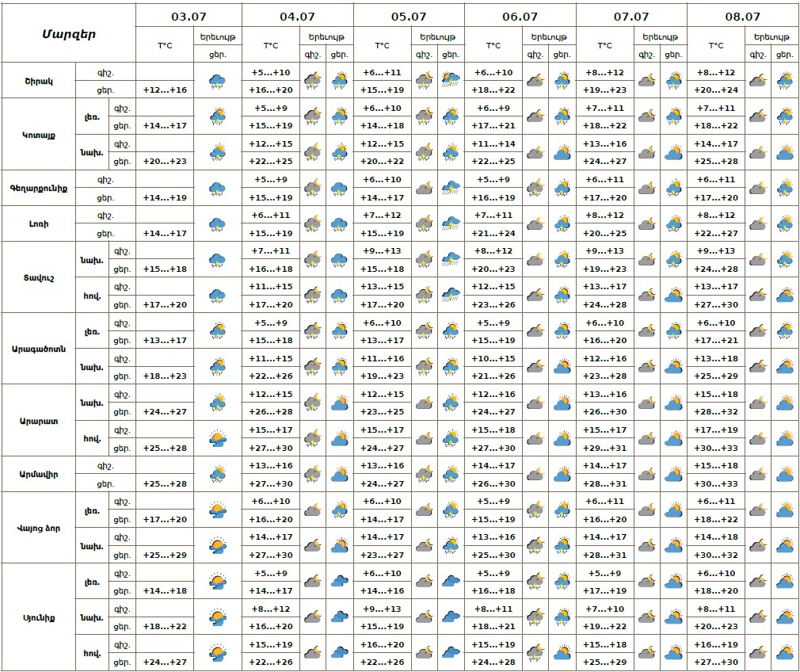Select Սյունիք հով. 06.07 daytime value +24...+28

point(493,662)
